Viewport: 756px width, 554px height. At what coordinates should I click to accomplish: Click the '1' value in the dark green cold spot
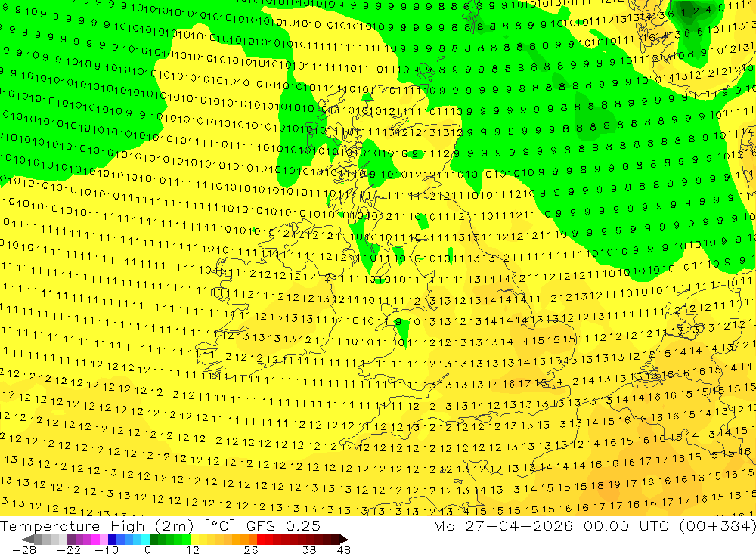coord(682,12)
